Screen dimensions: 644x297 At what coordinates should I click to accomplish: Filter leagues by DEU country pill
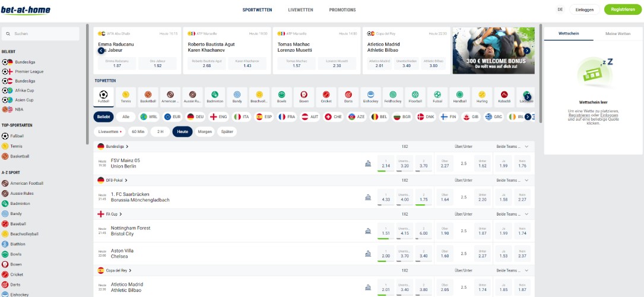[x=195, y=116]
